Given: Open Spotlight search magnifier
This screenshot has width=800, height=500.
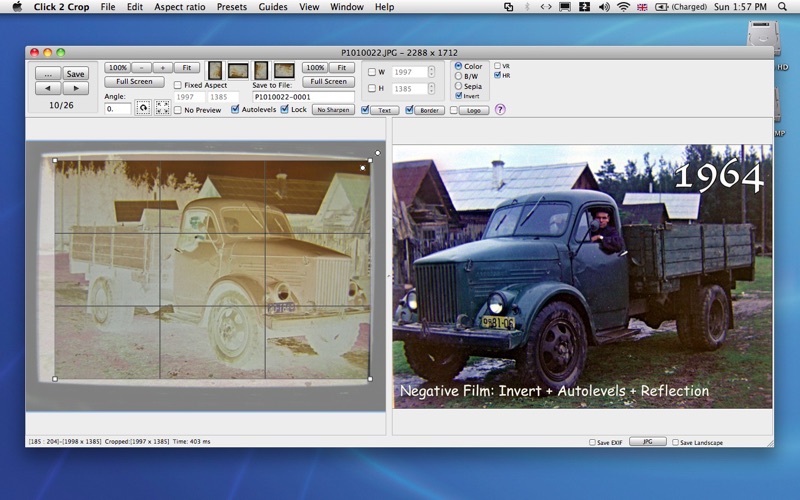Looking at the screenshot, I should [x=782, y=7].
